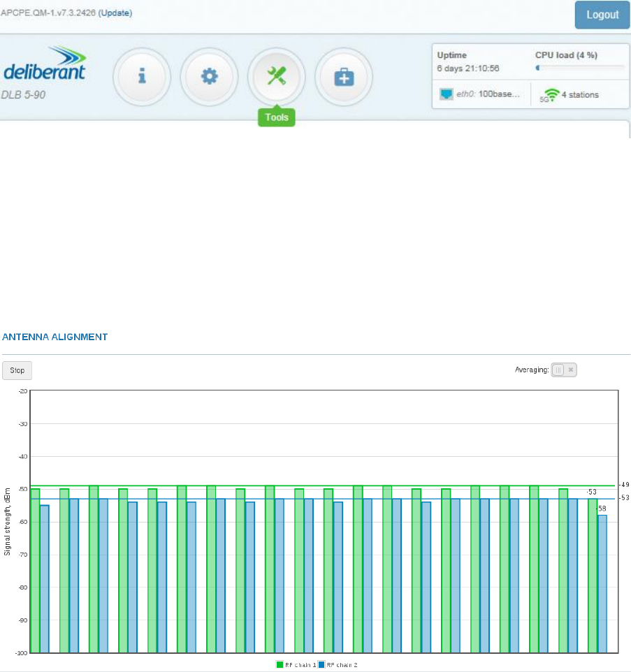Click the deliberant logo
The height and width of the screenshot is (672, 631).
coord(45,64)
